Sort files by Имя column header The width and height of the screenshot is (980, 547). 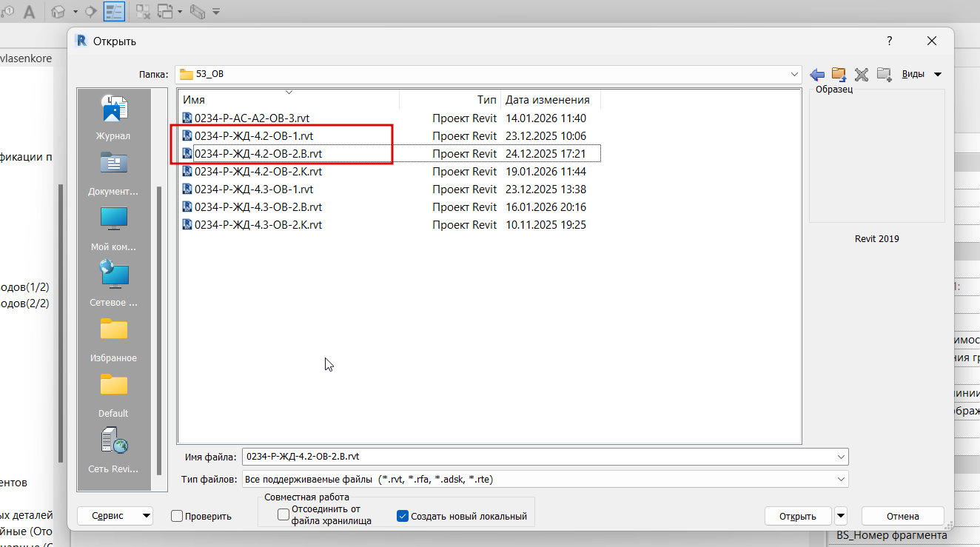289,100
